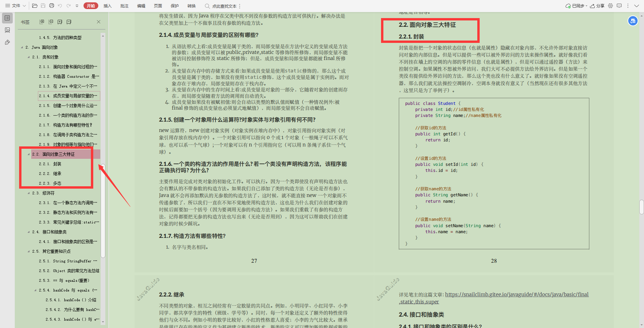Select bookmark '2.1.2. 构造器 Constructor'
The image size is (644, 328).
pos(69,76)
